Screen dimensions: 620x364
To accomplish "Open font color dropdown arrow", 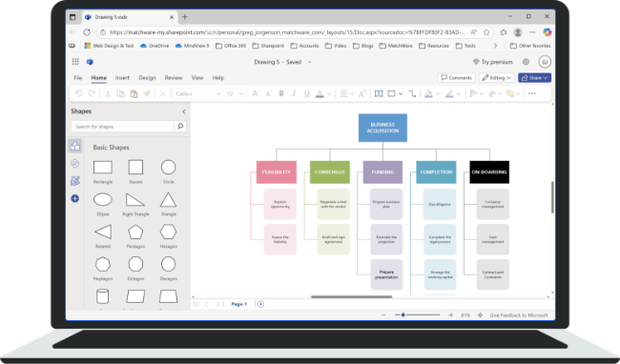I will point(328,94).
